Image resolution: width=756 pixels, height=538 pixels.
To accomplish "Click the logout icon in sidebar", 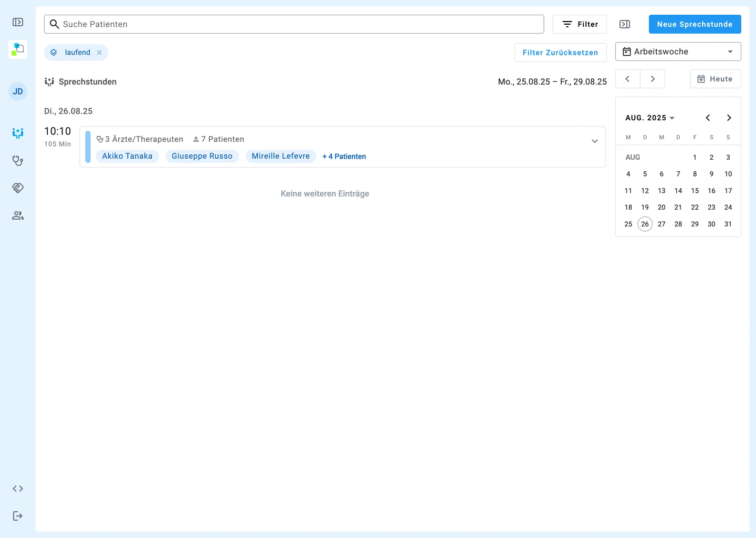I will pos(18,516).
